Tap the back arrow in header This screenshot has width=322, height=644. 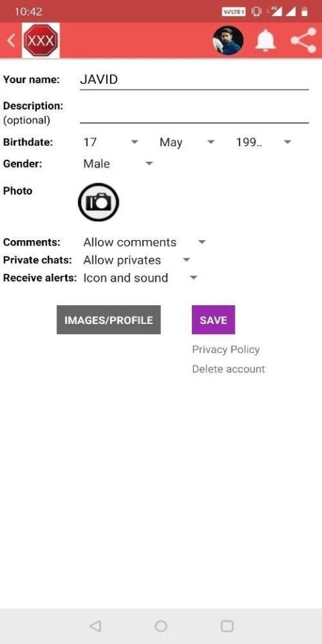[x=11, y=40]
